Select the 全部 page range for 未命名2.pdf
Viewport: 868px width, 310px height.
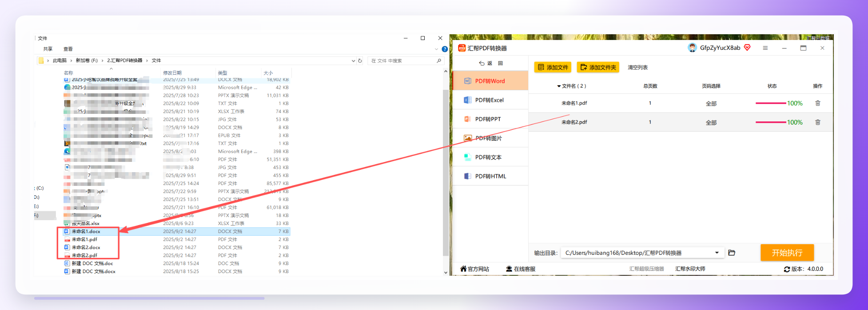tap(711, 123)
